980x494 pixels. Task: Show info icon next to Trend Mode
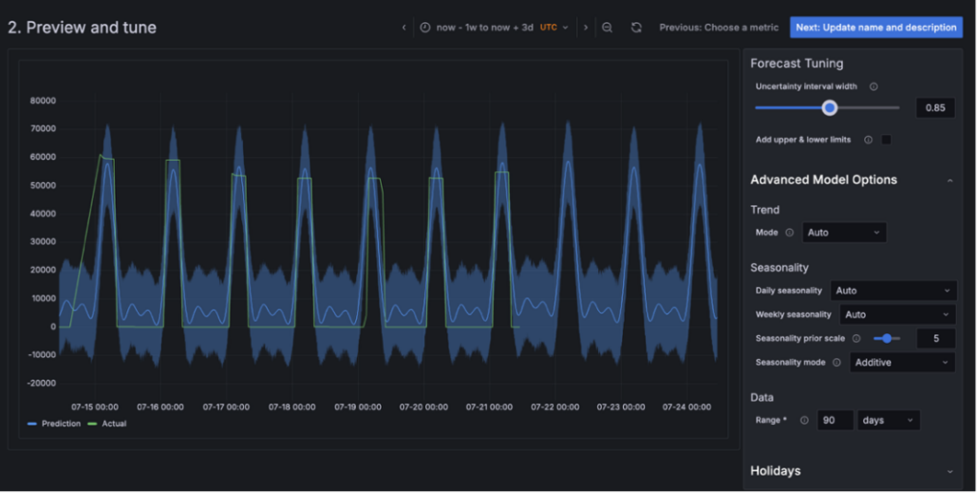click(x=790, y=233)
